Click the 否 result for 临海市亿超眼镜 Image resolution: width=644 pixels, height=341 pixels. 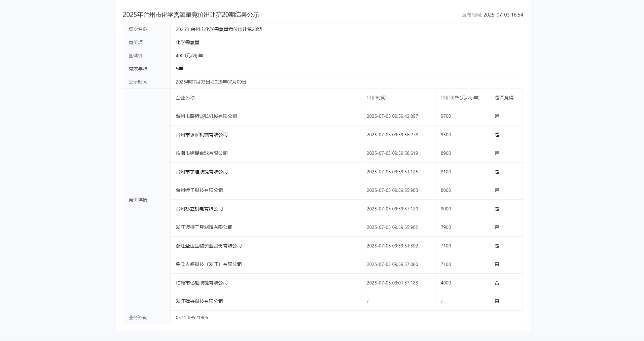[x=497, y=283]
